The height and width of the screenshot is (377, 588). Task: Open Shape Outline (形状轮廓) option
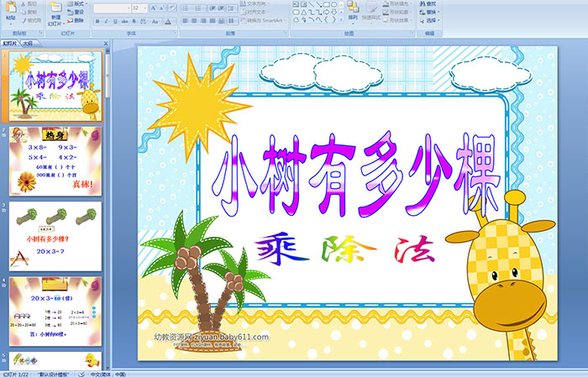click(x=397, y=12)
